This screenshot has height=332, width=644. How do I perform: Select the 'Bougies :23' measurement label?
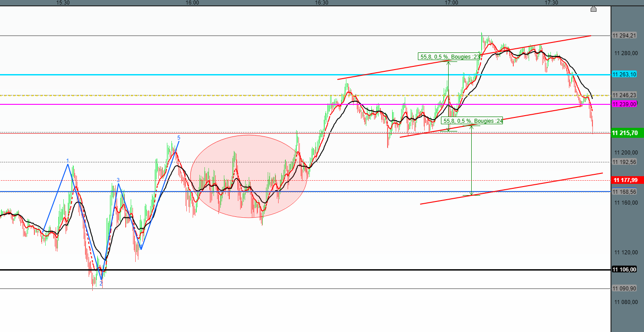point(449,56)
